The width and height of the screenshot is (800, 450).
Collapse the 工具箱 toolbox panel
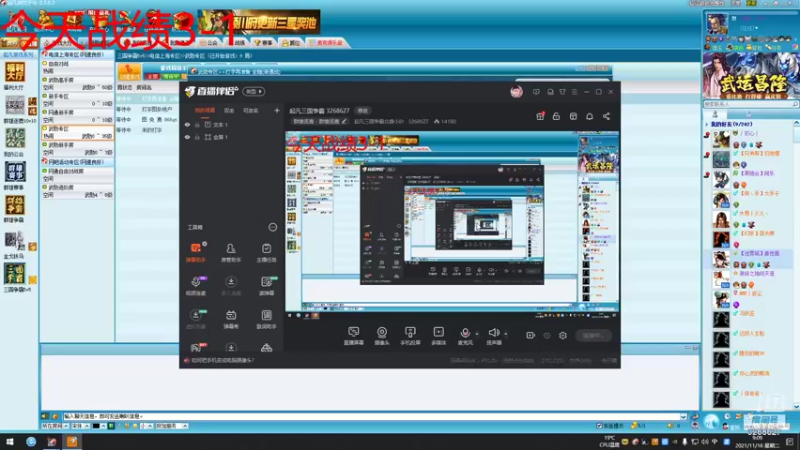pyautogui.click(x=272, y=227)
